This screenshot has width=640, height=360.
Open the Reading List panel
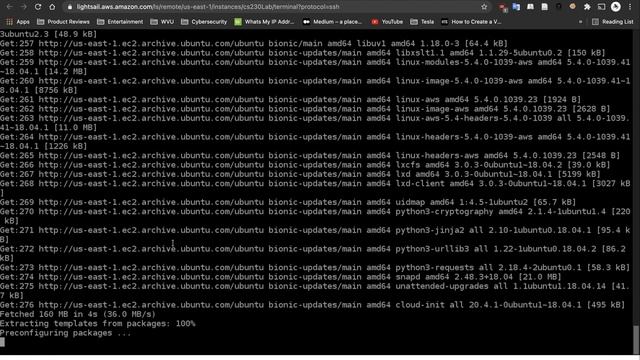pyautogui.click(x=613, y=22)
